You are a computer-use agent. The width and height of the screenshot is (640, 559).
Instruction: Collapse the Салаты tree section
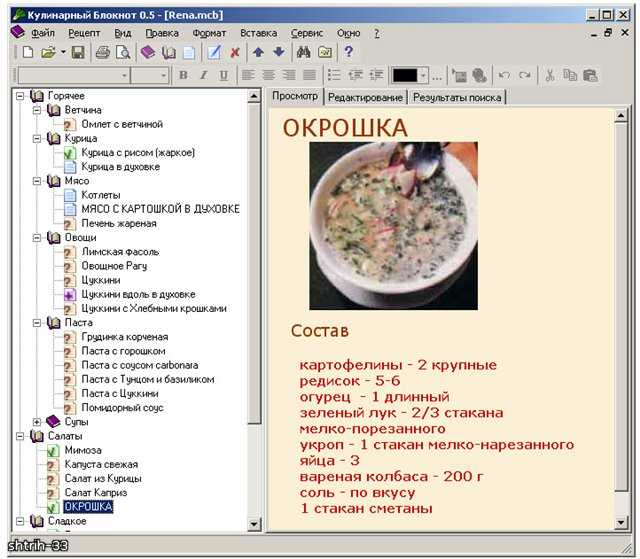click(20, 436)
